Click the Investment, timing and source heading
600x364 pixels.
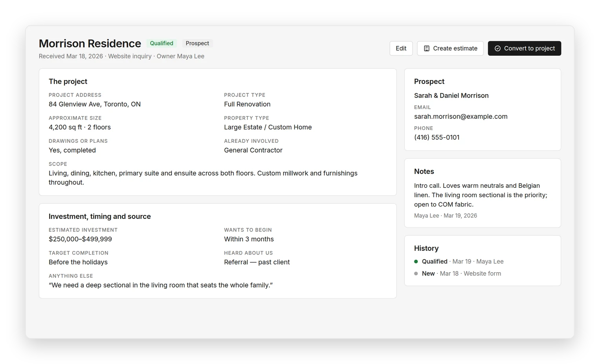coord(100,217)
